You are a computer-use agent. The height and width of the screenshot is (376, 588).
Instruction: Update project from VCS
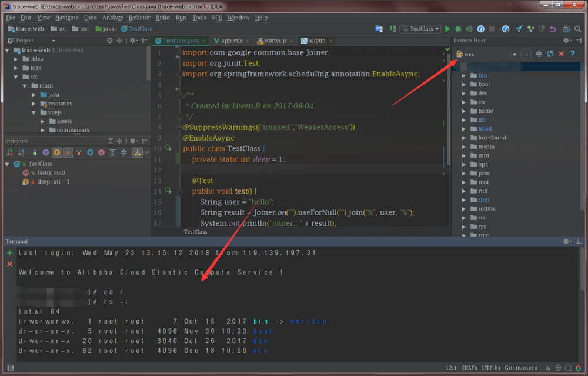pos(519,28)
